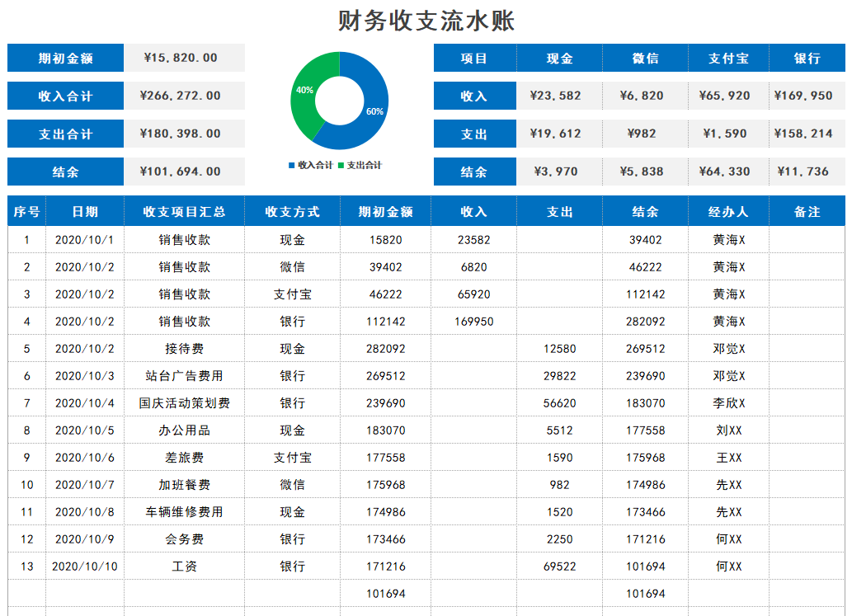Viewport: 852px width, 616px height.
Task: Click the 支付宝 header cell
Action: [x=729, y=58]
